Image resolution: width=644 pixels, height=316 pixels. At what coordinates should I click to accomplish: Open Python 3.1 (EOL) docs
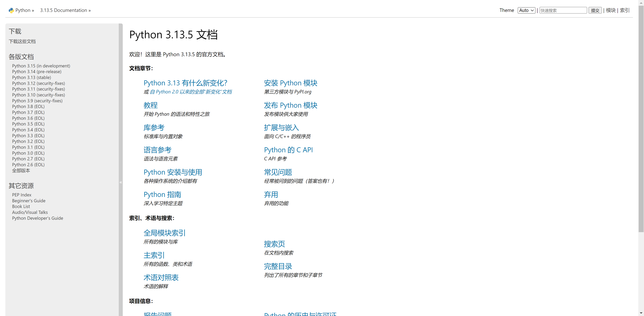(28, 147)
